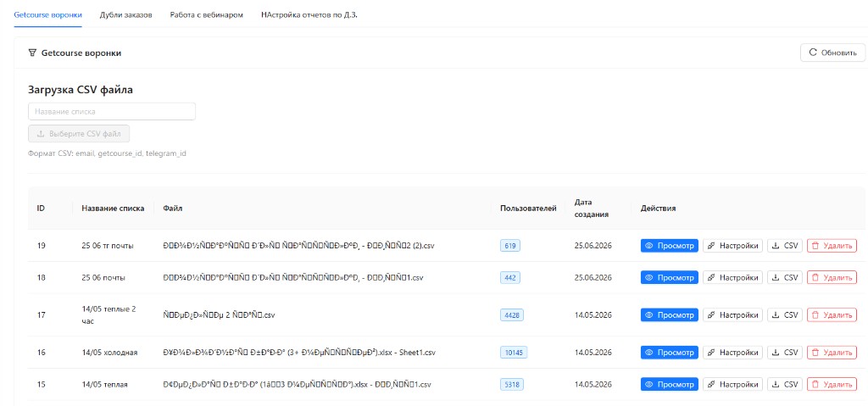Go to НАстройка отчетов по Д.З. tab

[309, 15]
